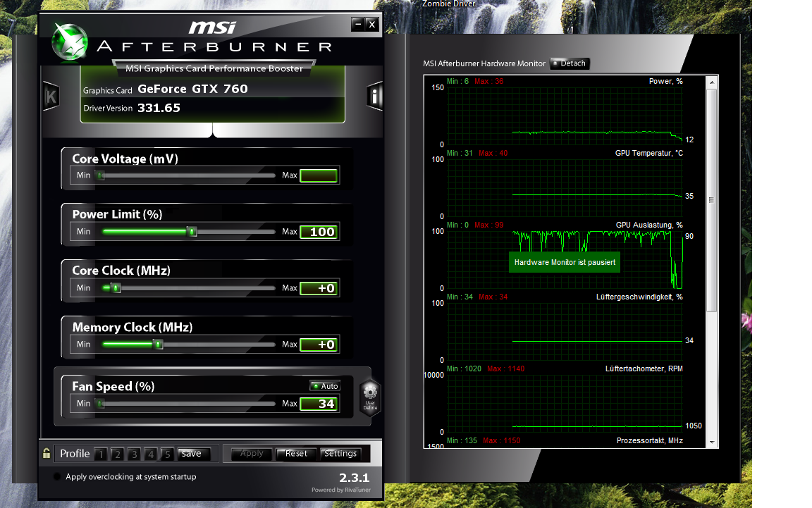Toggle the fan speed Auto mode
The height and width of the screenshot is (508, 812).
click(325, 386)
